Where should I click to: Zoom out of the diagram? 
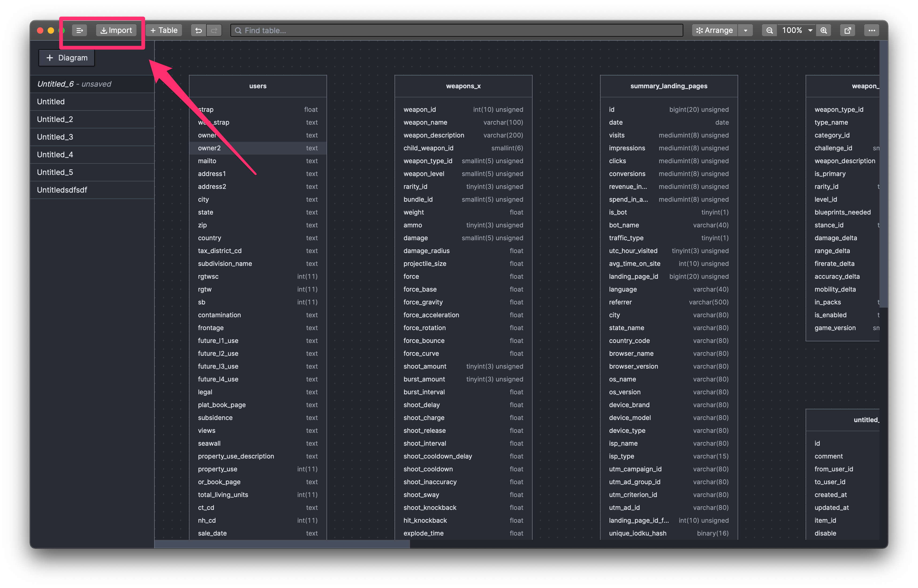[x=769, y=30]
